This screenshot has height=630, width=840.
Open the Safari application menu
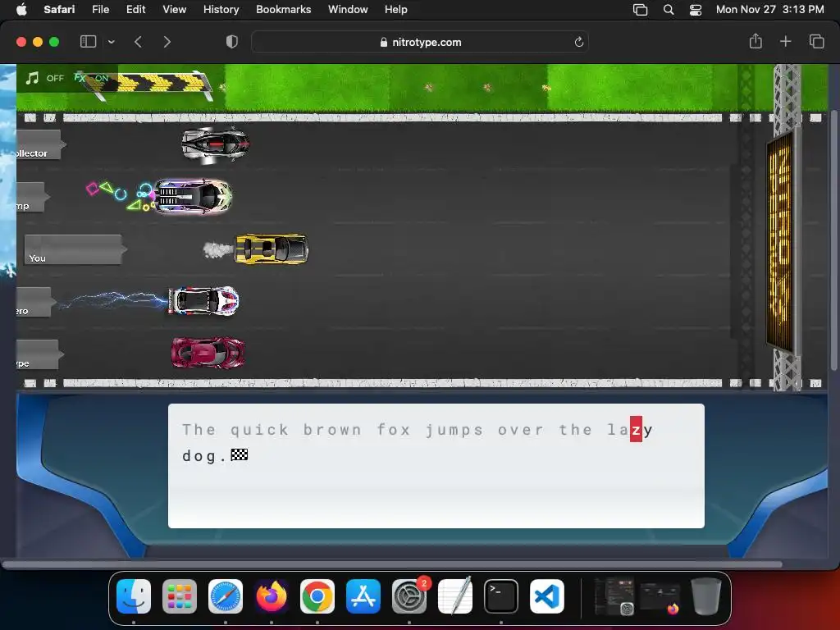point(59,9)
